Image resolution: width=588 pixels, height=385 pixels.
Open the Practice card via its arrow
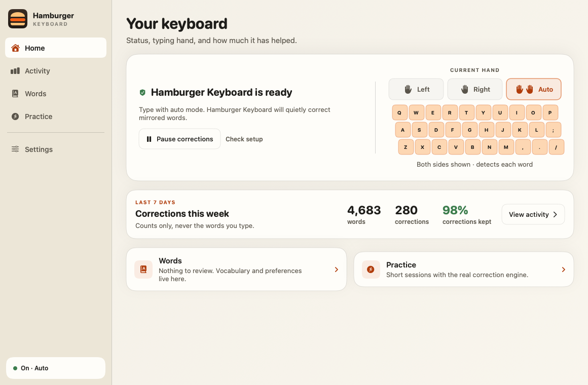coord(563,269)
